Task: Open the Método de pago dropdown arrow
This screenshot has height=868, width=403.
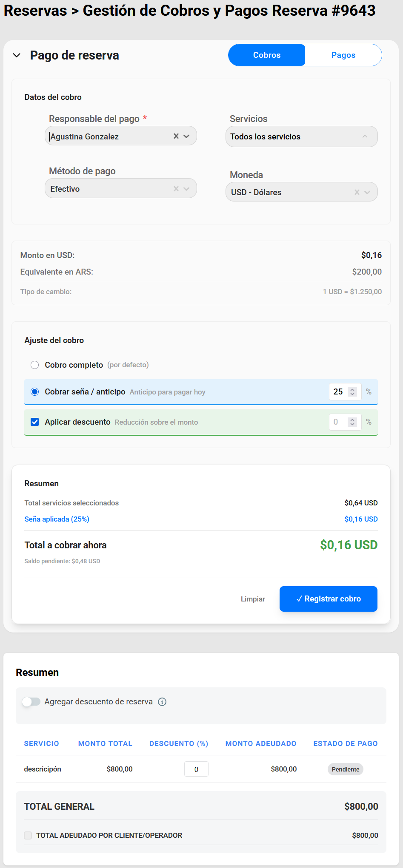Action: click(186, 189)
